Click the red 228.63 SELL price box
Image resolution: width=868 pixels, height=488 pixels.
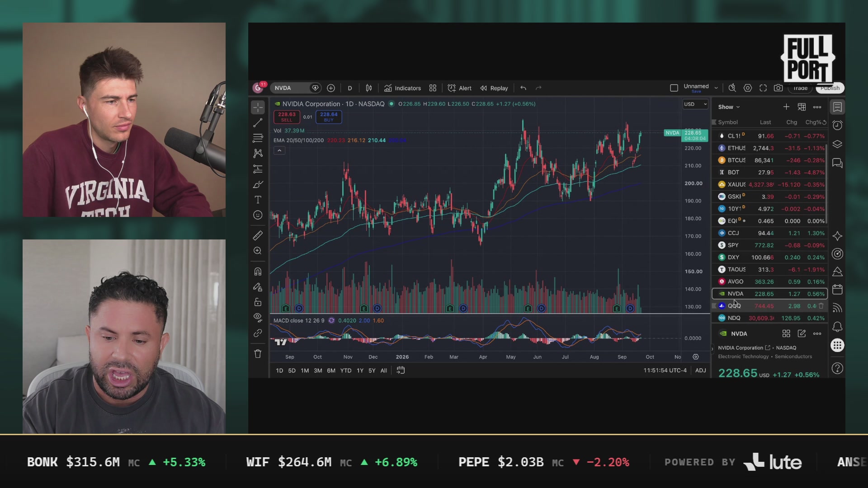pyautogui.click(x=287, y=117)
